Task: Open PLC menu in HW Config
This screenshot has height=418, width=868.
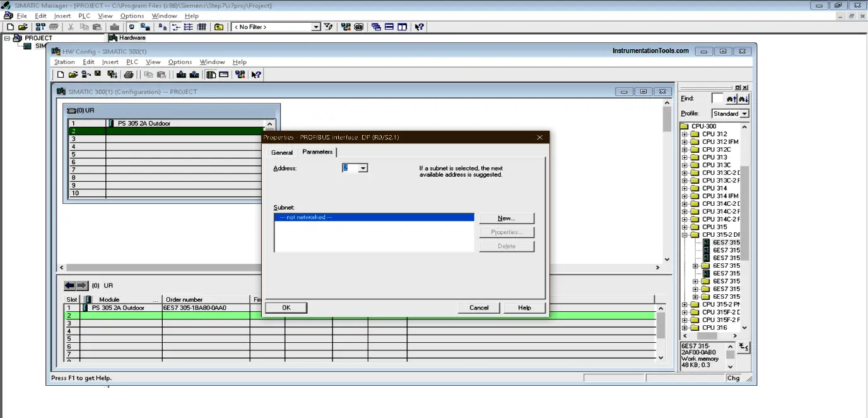Action: [x=132, y=62]
